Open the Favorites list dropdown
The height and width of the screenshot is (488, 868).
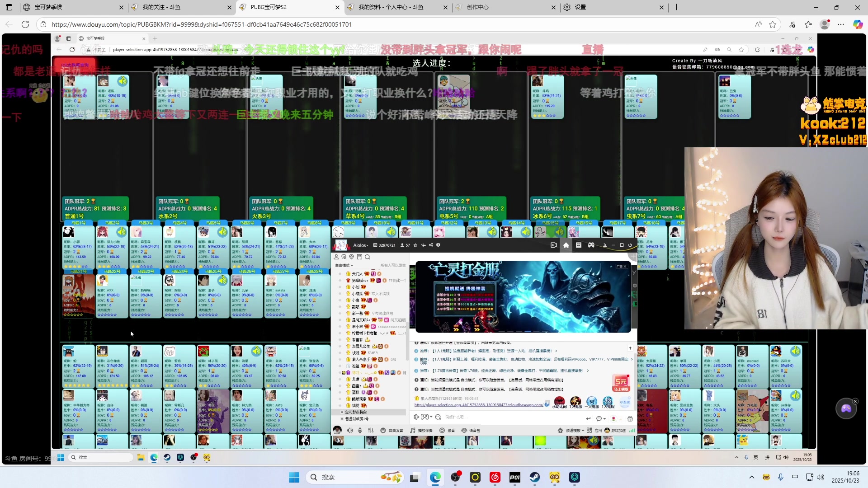click(x=808, y=24)
